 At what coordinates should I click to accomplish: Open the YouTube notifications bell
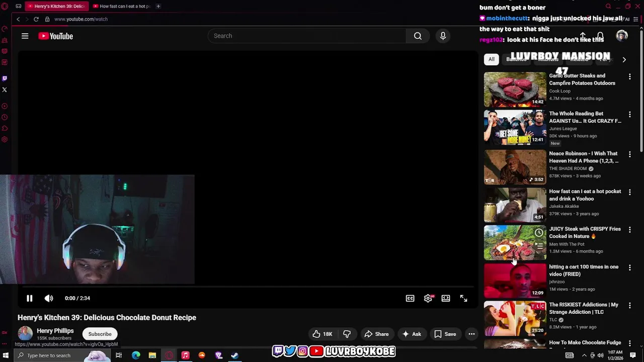point(600,36)
